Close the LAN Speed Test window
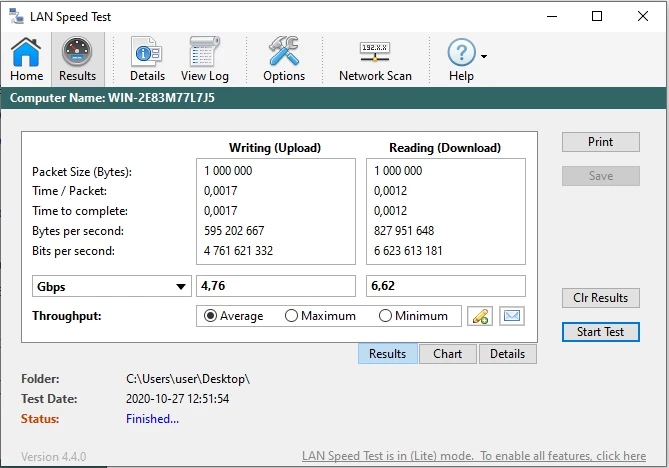This screenshot has width=669, height=468. tap(643, 17)
